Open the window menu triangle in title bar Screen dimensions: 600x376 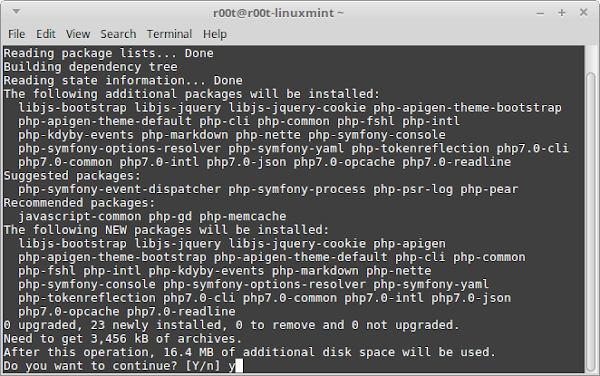coord(16,12)
